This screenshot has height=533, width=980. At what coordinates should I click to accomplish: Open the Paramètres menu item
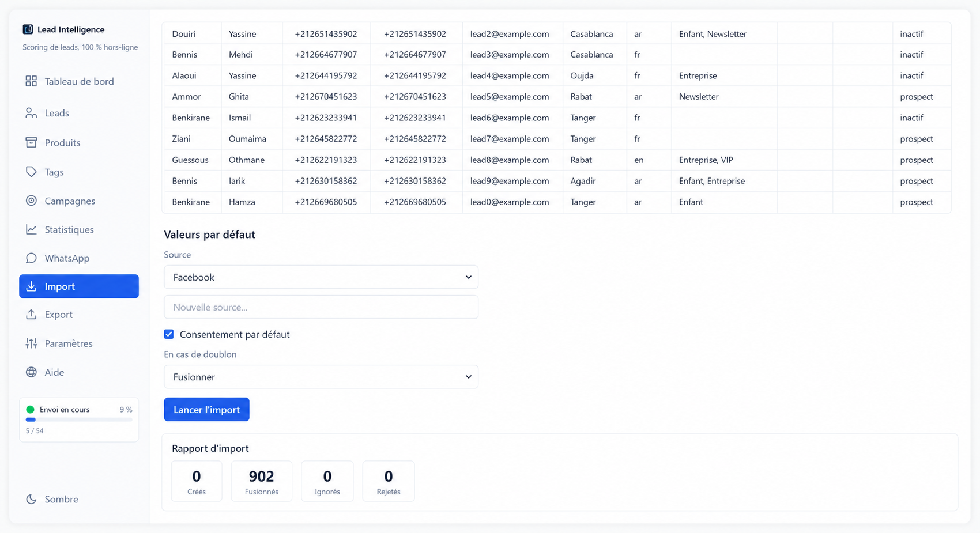coord(79,343)
